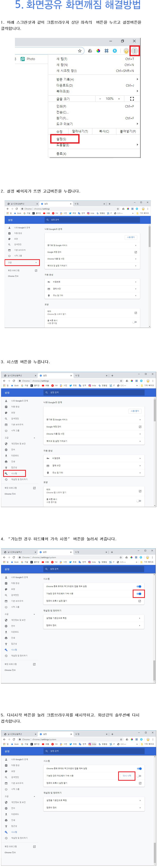Toggle hardware acceleration switch in step 5
Viewport: 157px width, 868px height.
click(x=139, y=776)
